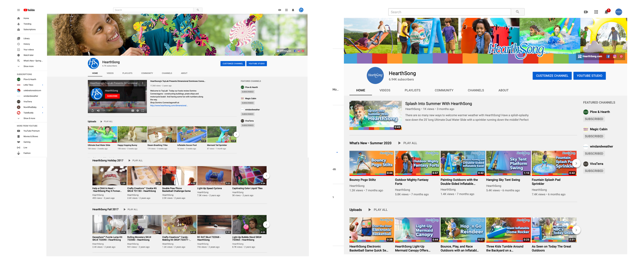The height and width of the screenshot is (266, 644).
Task: Advance What's New Summer 2020 carousel arrow
Action: coord(576,163)
